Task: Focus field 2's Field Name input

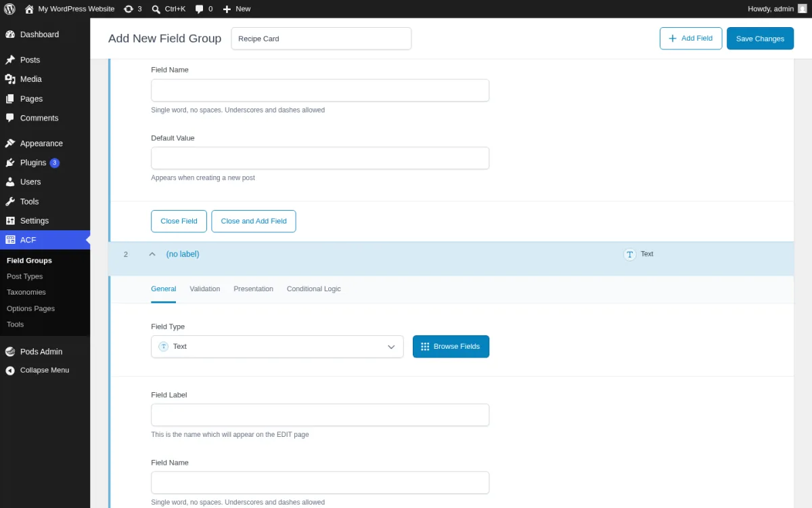Action: click(320, 483)
